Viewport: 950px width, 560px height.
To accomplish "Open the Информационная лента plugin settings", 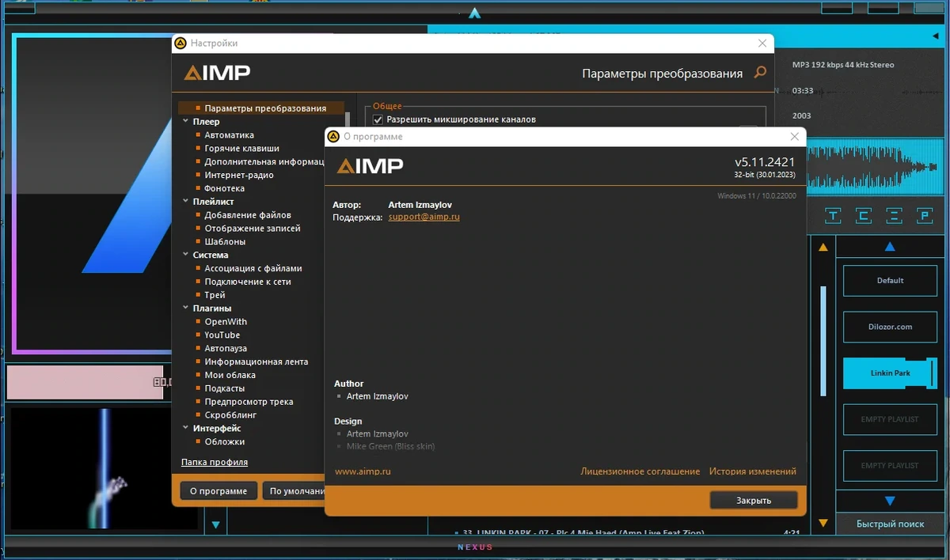I will [256, 361].
